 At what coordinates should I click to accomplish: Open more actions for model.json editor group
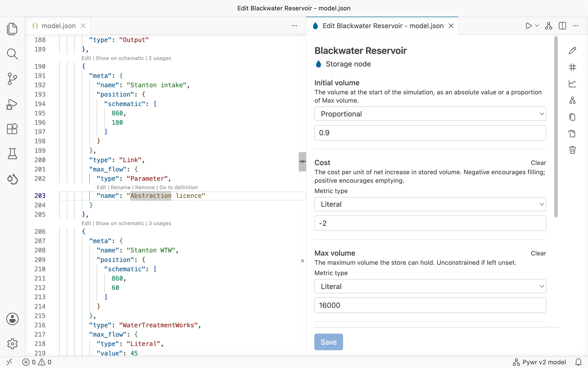(294, 26)
